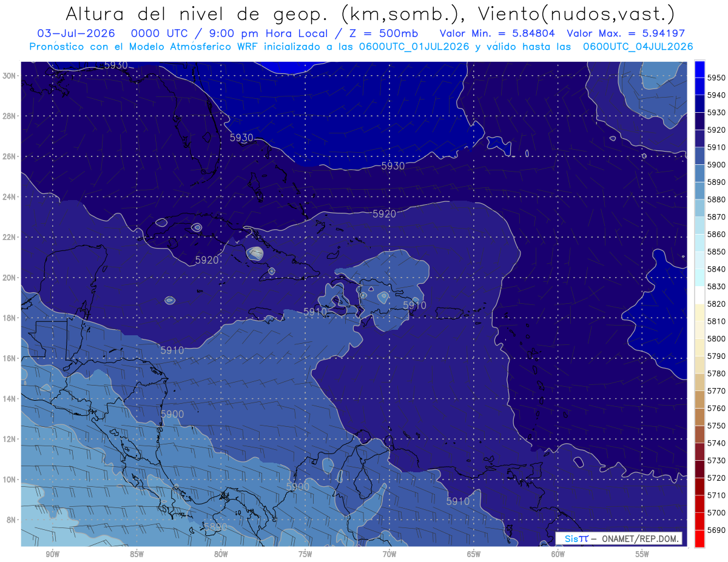Click the '90W' longitude axis label
The width and height of the screenshot is (728, 562).
coord(52,554)
